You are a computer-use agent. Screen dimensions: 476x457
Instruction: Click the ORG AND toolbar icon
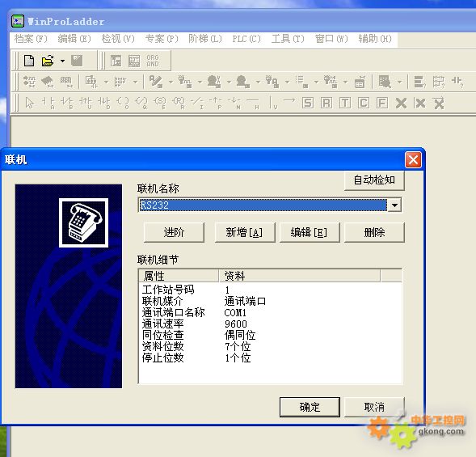153,61
